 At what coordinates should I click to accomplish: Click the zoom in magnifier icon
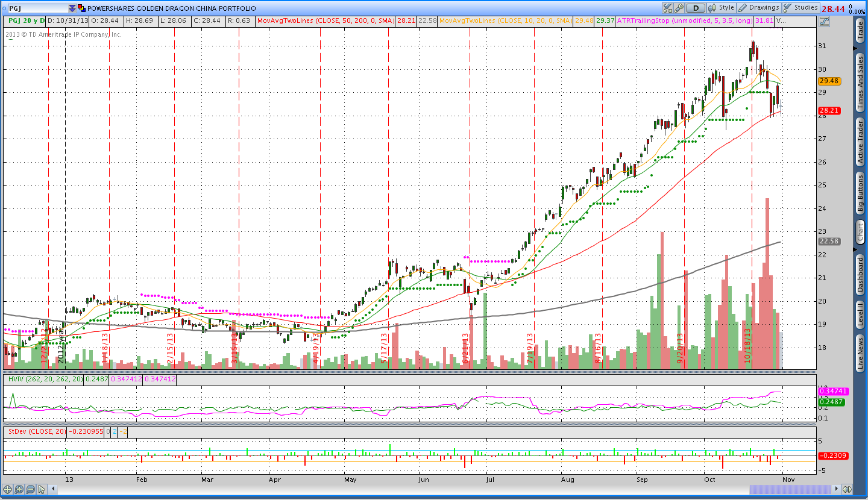tap(19, 489)
